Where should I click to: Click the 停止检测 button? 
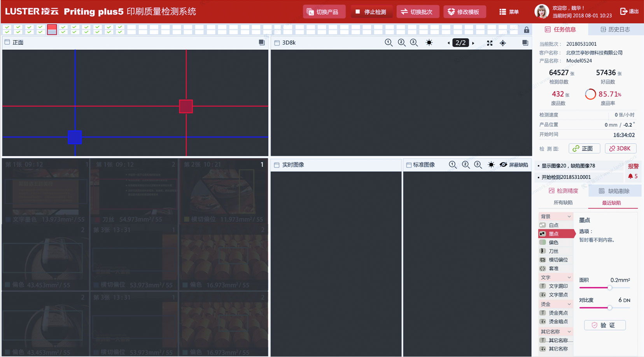click(372, 11)
